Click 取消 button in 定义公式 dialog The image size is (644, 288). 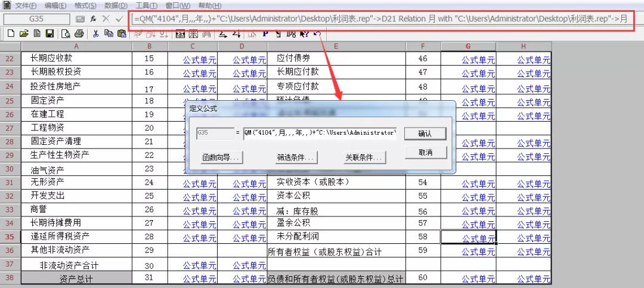pyautogui.click(x=426, y=152)
